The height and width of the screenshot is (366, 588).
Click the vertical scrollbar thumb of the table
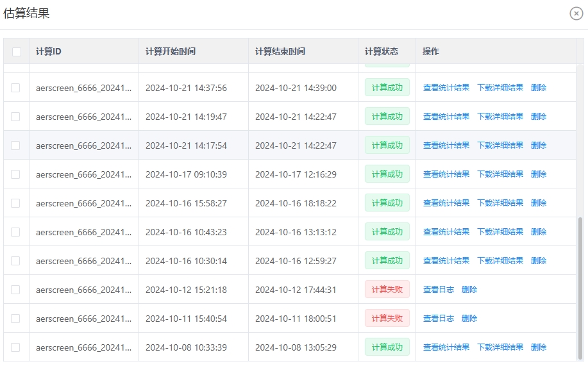[x=580, y=288]
